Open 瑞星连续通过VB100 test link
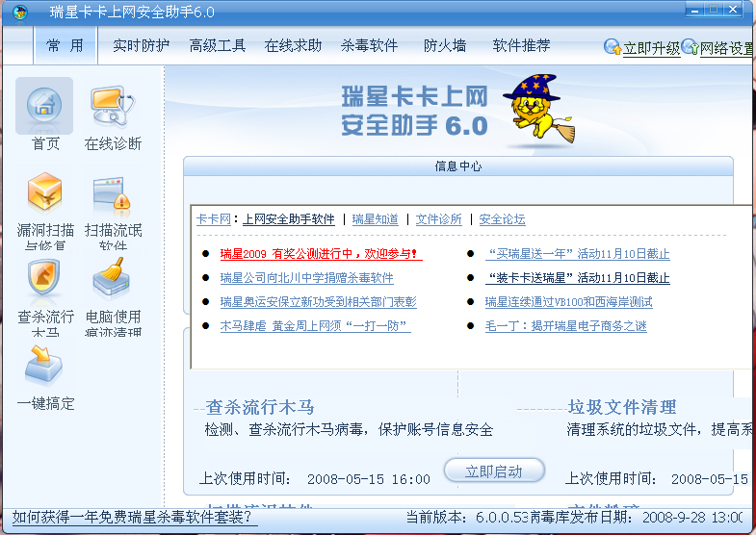756x535 pixels. pyautogui.click(x=568, y=302)
